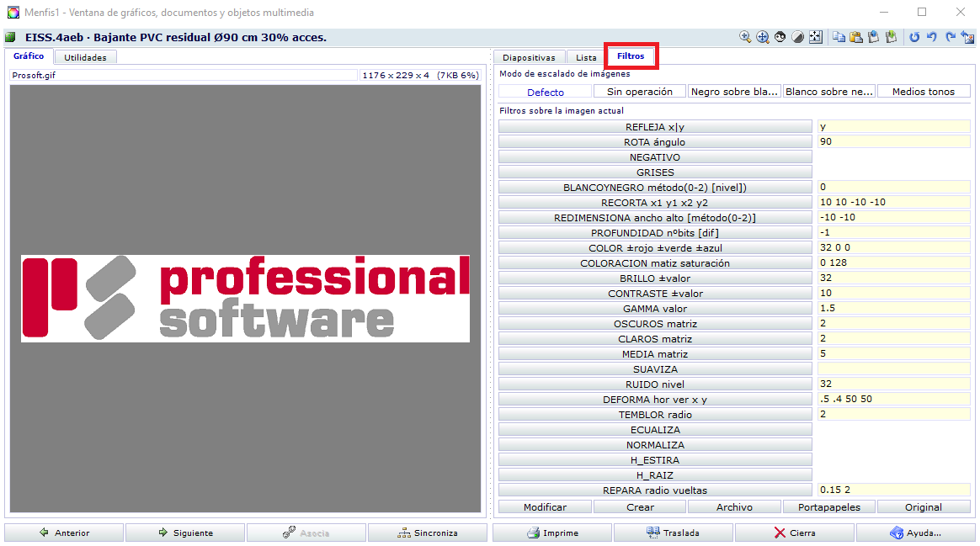Click the Prosoft.gif filename field
Screen dimensions: 980x546
[184, 76]
